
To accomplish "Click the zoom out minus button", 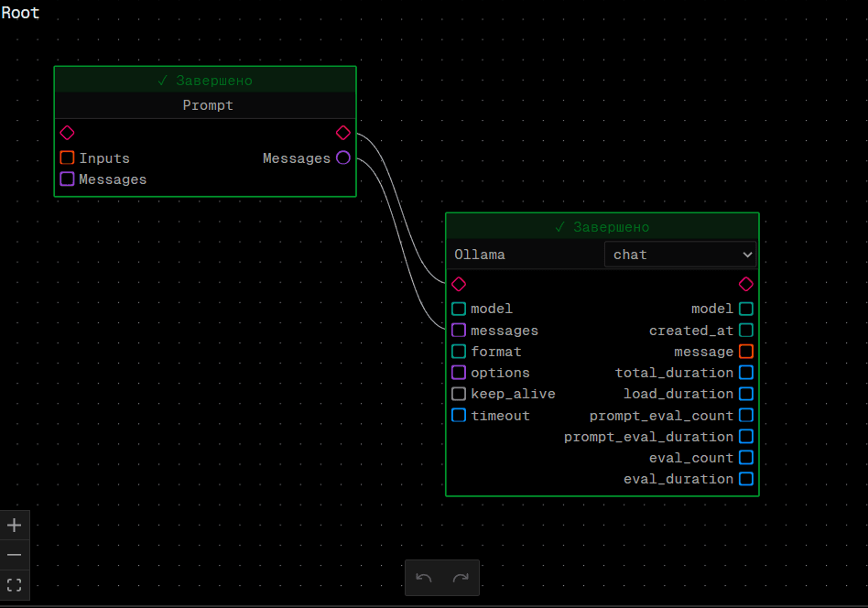I will tap(15, 555).
